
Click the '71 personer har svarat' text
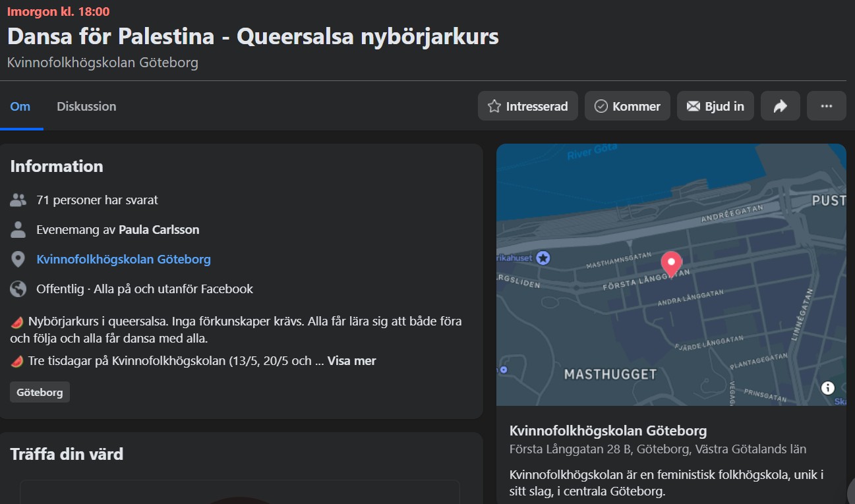tap(98, 200)
